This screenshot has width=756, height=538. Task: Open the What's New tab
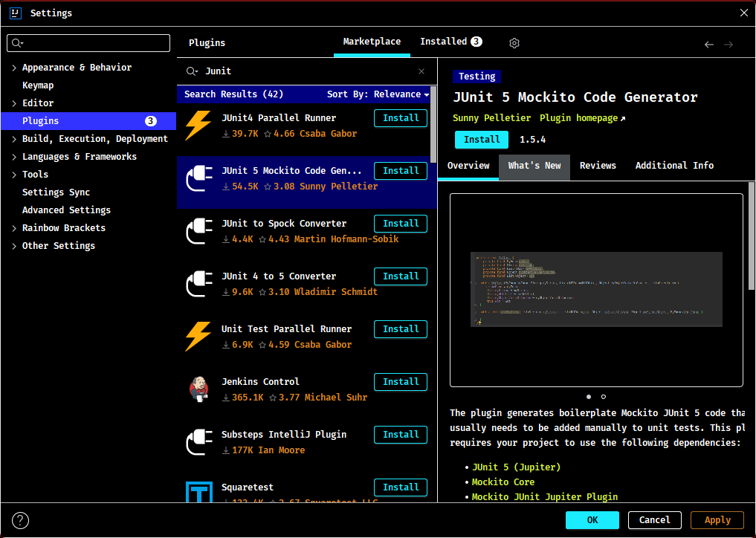(534, 166)
